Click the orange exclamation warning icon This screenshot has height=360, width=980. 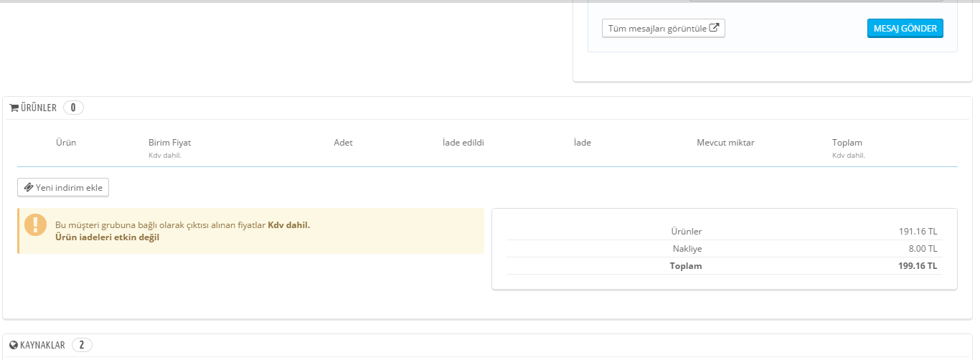pos(35,224)
